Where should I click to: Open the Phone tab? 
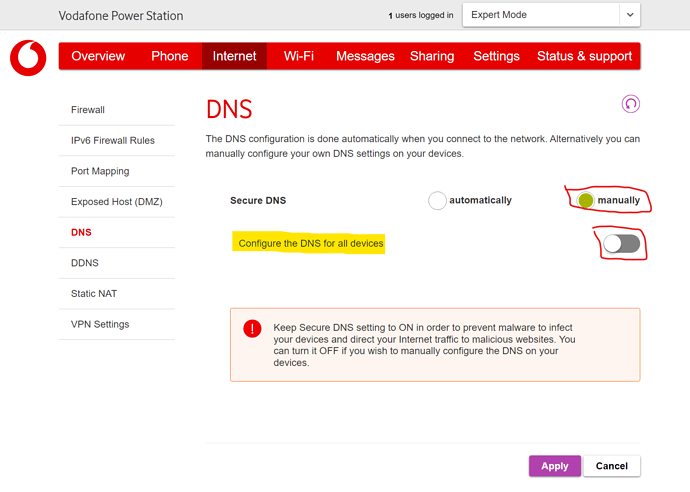(169, 56)
